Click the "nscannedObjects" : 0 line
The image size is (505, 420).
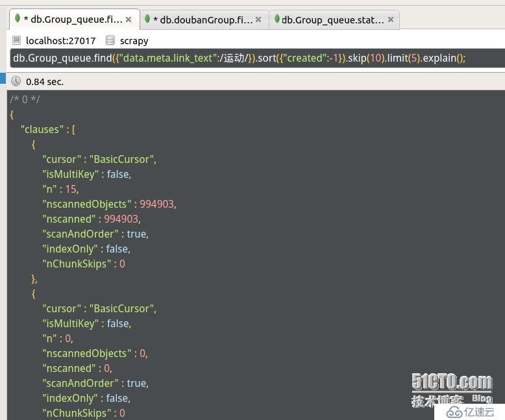coord(95,354)
